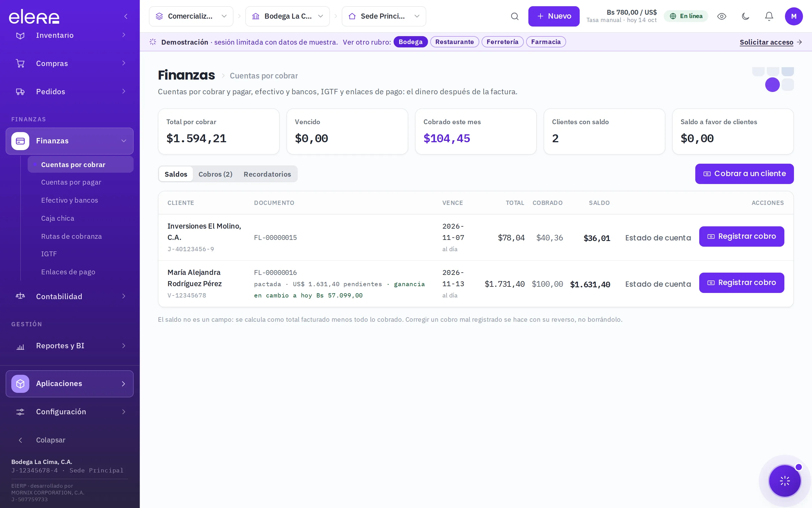Select the Ferretería rubro pill
The image size is (812, 508).
click(502, 42)
